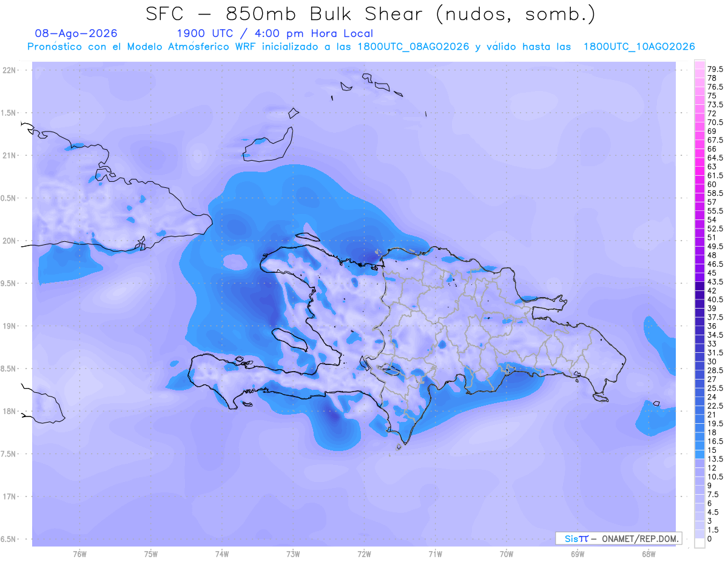Click the latitude label "22N"

[x=9, y=70]
